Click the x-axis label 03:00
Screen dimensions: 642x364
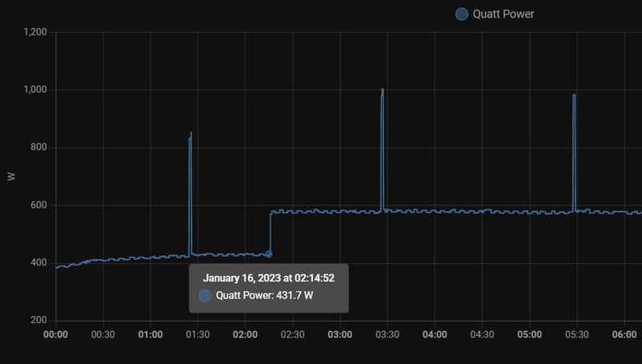click(339, 334)
